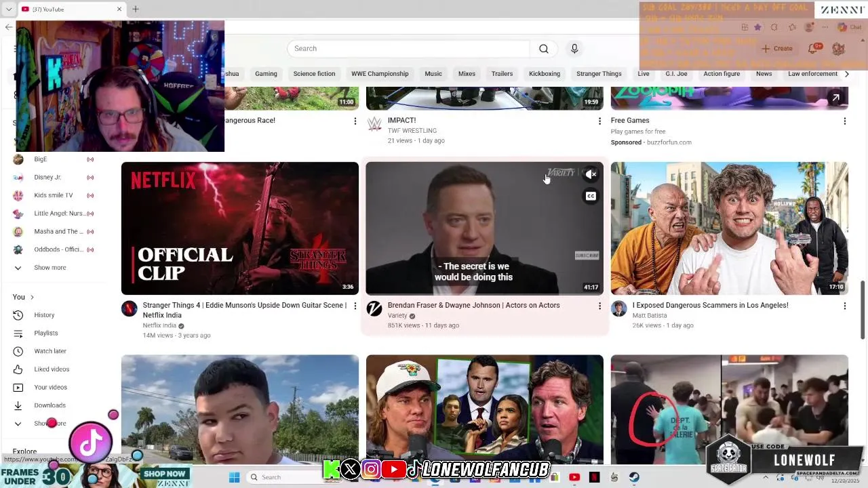Open a new browser tab

click(x=136, y=9)
